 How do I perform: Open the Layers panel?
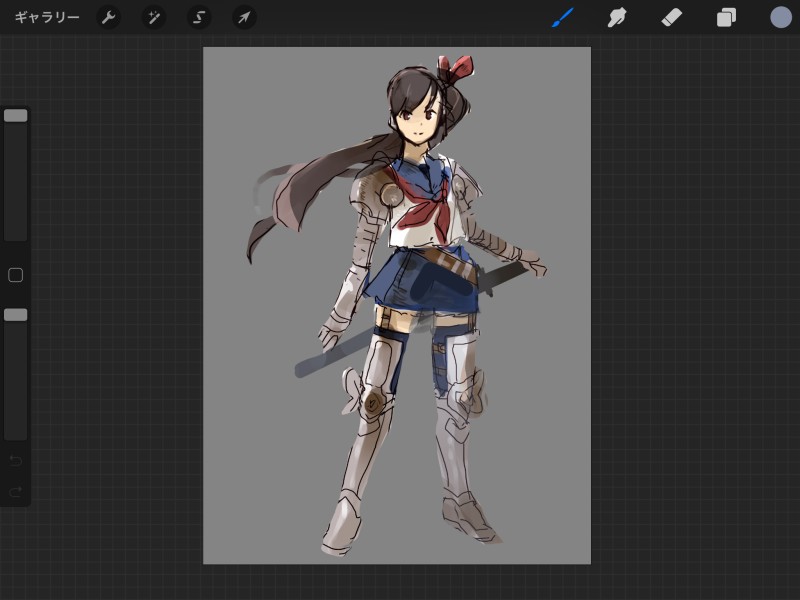coord(726,18)
